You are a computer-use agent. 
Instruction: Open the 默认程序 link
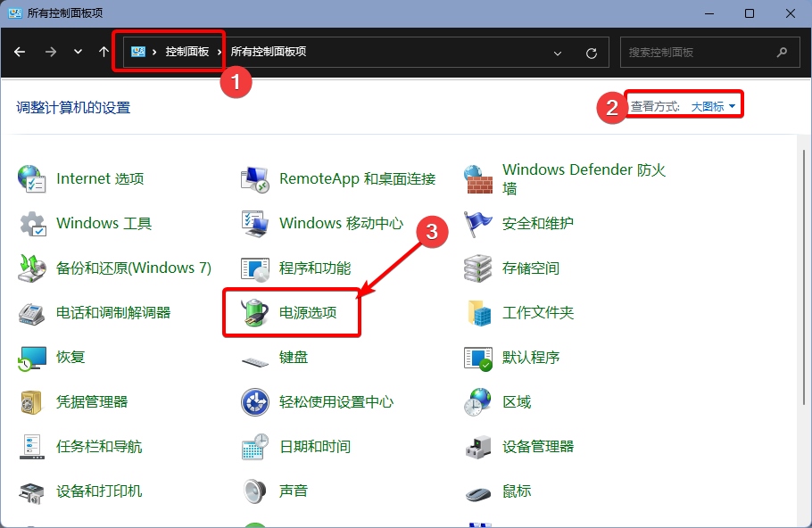tap(531, 358)
